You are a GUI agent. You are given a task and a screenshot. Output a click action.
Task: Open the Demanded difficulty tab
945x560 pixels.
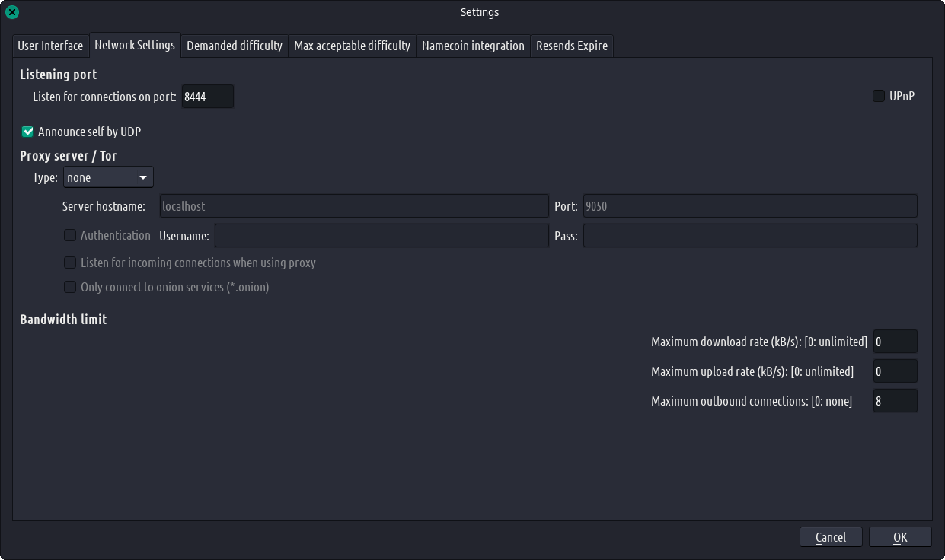[235, 46]
